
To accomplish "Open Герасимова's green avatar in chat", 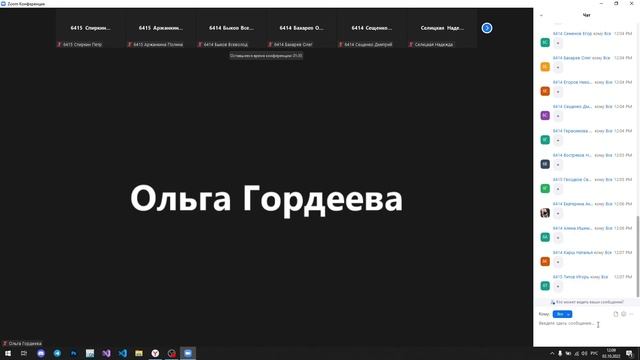I will [545, 140].
